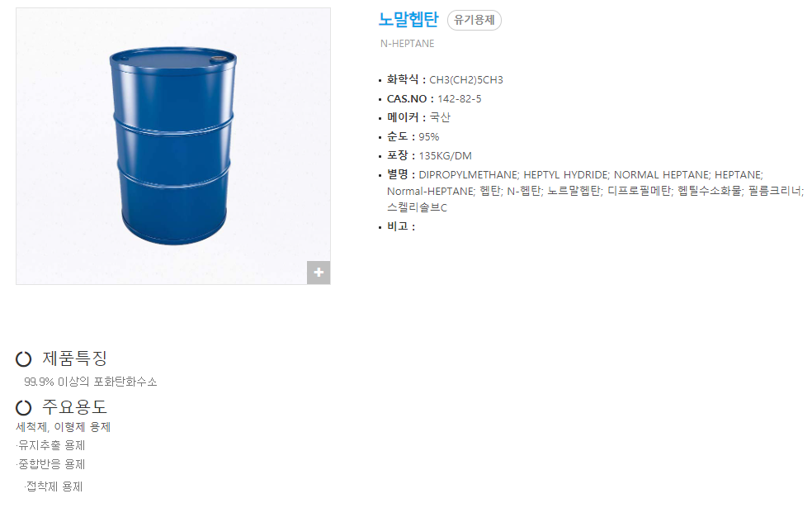Click the 노말헵탄 product title
Viewport: 812px width, 508px height.
pyautogui.click(x=408, y=20)
